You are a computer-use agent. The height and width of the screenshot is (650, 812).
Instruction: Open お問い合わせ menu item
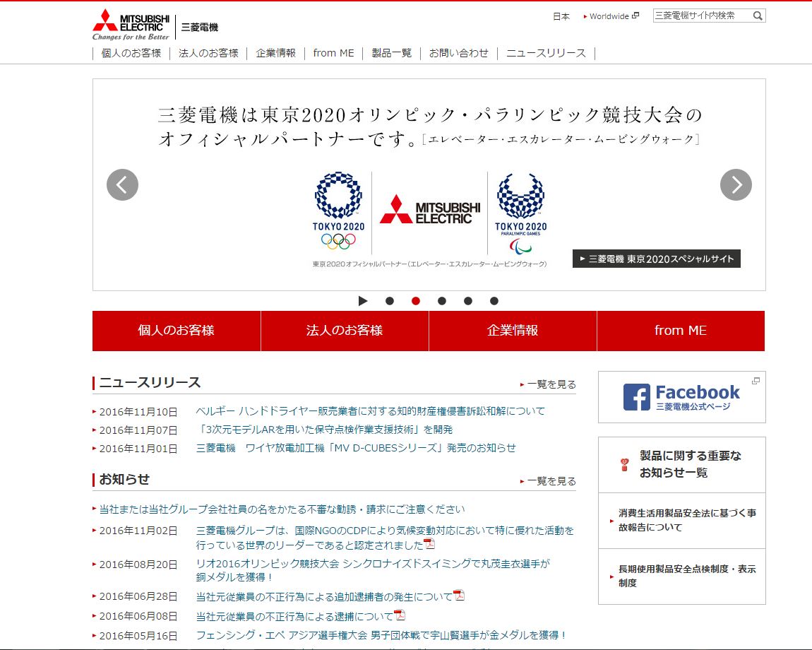tap(459, 53)
